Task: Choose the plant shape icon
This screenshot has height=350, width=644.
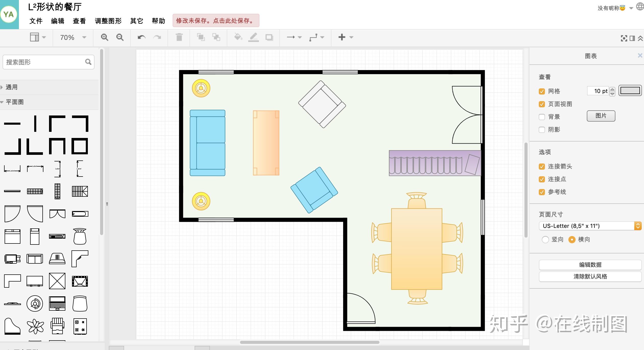Action: (35, 326)
